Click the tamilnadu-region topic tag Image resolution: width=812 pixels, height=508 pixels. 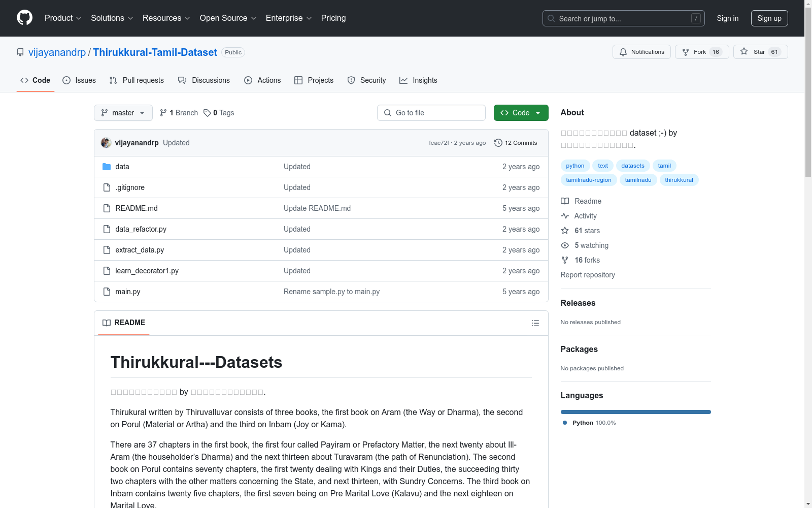coord(589,180)
